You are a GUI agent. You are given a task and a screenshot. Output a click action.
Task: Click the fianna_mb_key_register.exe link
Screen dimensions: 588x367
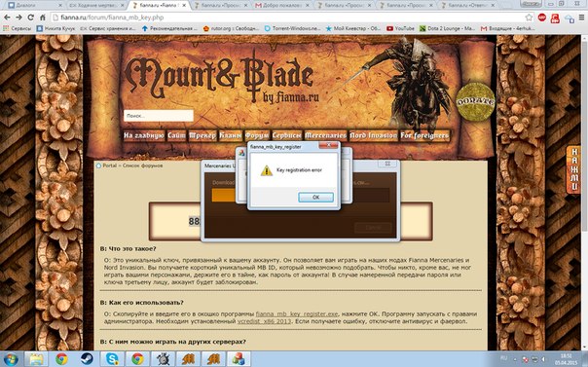(x=297, y=314)
